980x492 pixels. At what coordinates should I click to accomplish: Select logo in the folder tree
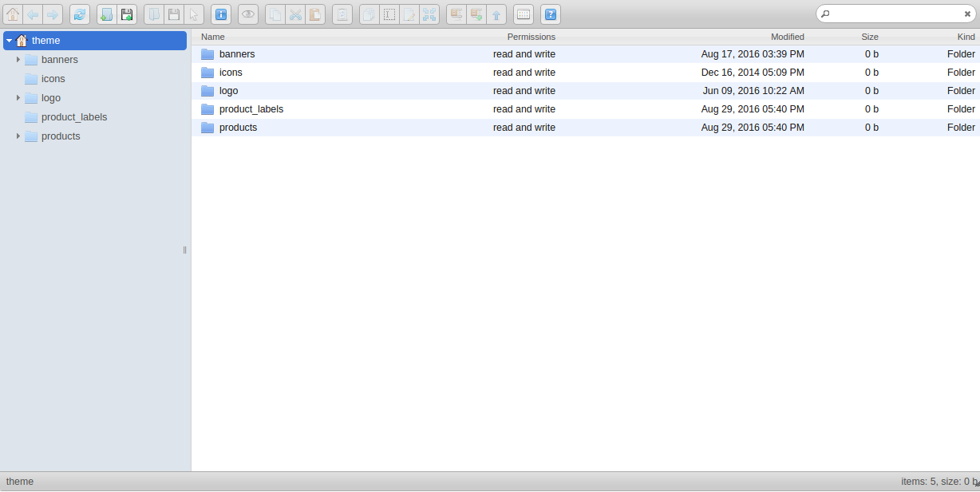click(51, 98)
